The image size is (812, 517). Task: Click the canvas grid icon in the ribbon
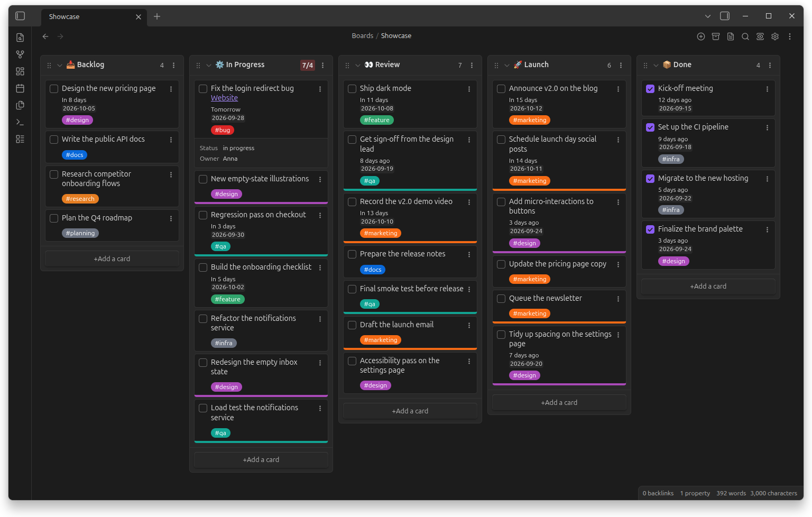(20, 71)
